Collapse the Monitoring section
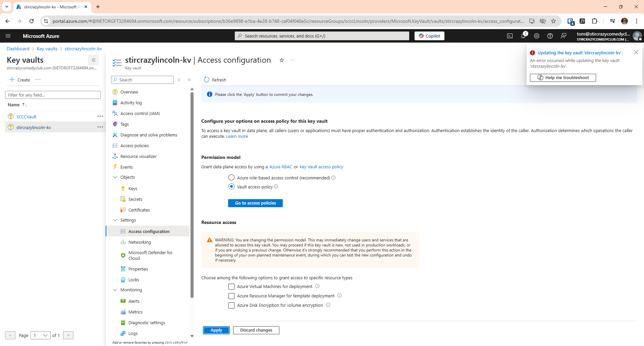 click(x=115, y=290)
